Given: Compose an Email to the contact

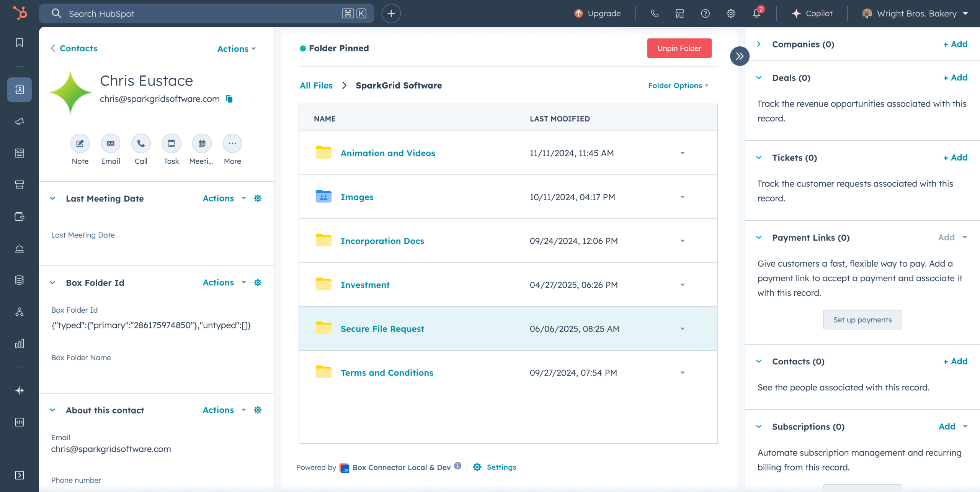Looking at the screenshot, I should click(110, 144).
